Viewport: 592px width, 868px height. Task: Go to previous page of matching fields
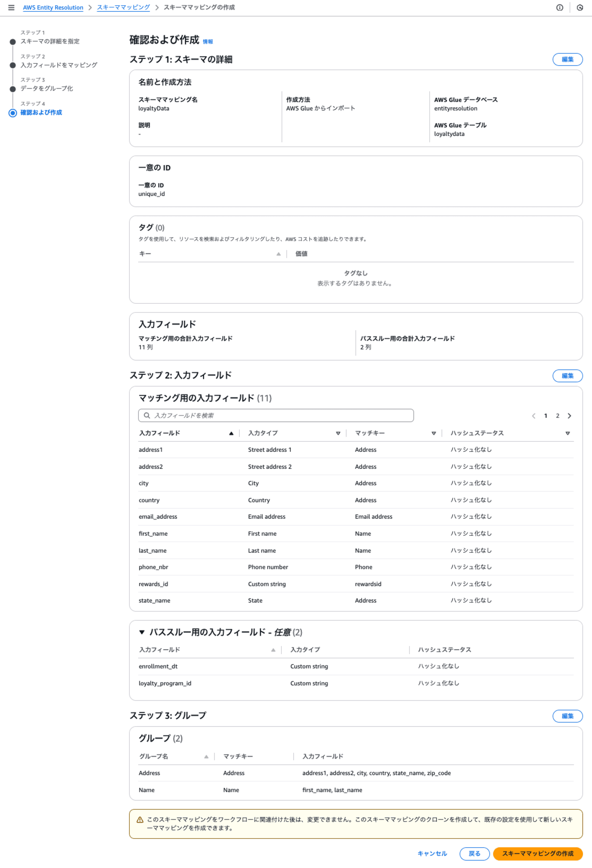pyautogui.click(x=533, y=416)
